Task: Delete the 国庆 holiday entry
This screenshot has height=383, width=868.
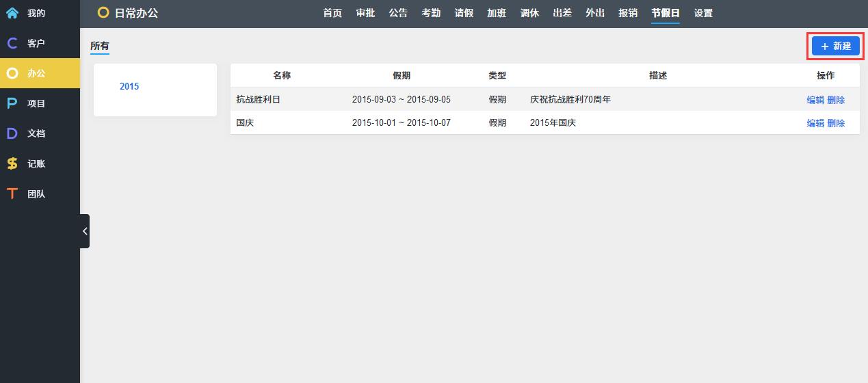Action: (836, 123)
